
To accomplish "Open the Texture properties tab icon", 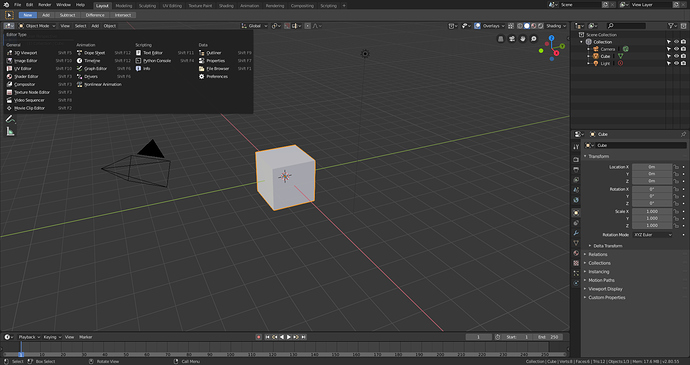I will coord(576,263).
